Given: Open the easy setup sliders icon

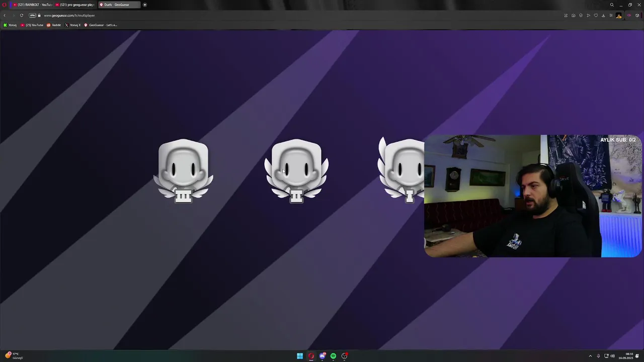Looking at the screenshot, I should click(611, 15).
